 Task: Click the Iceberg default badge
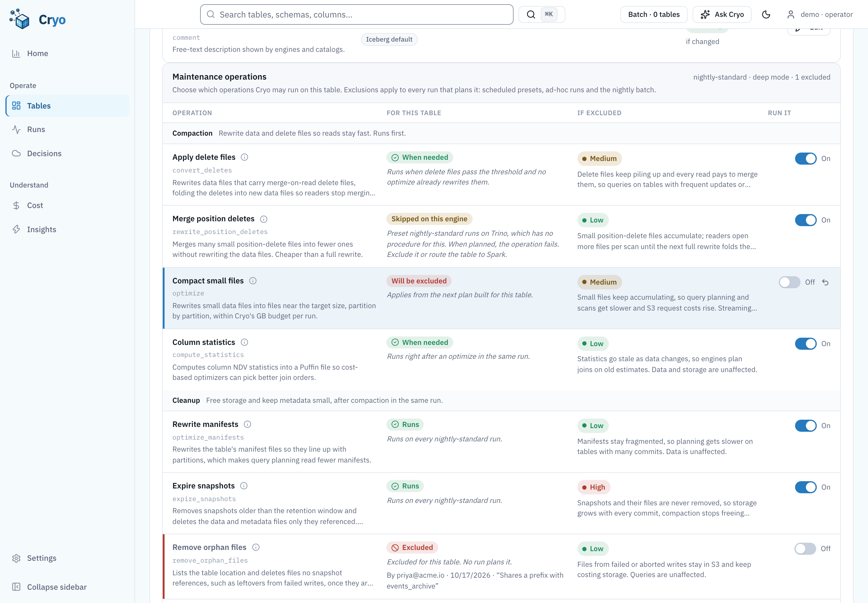389,39
